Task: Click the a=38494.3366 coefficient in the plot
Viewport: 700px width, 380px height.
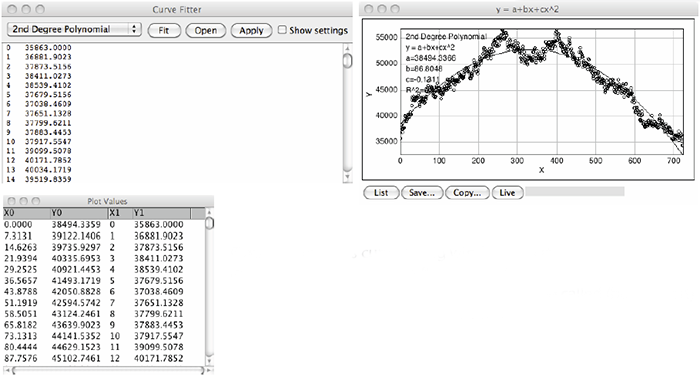Action: [x=430, y=58]
